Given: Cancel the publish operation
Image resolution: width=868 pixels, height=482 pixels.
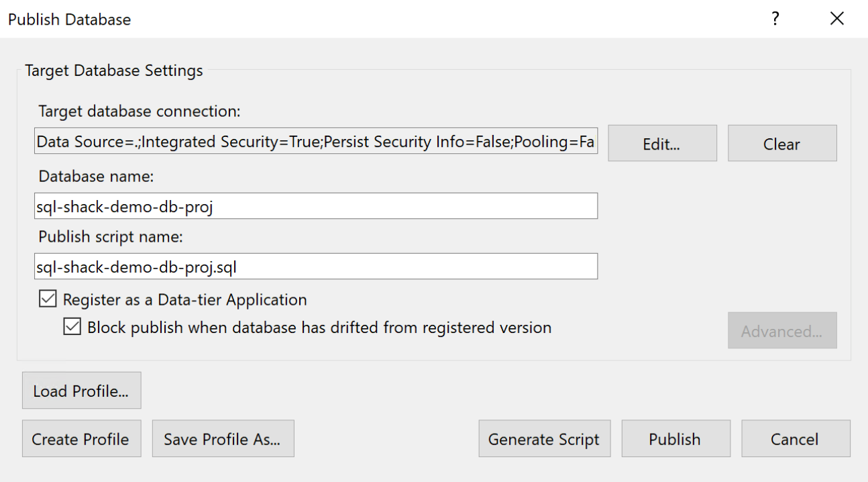Looking at the screenshot, I should (x=796, y=438).
